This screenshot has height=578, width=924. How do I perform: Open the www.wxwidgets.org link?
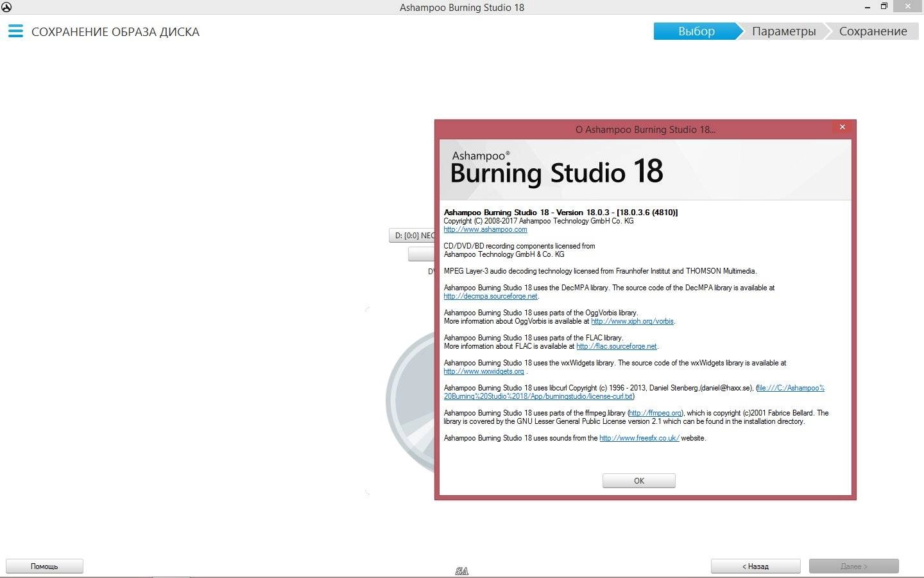(x=484, y=371)
